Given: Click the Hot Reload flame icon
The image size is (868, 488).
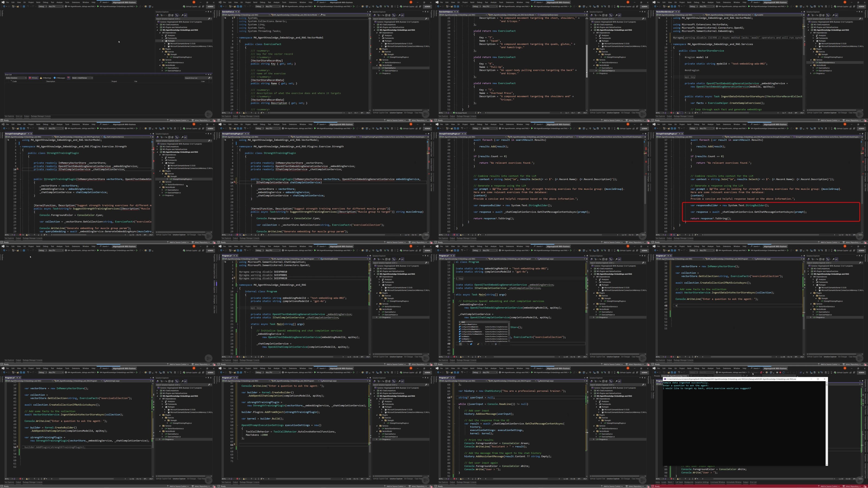Looking at the screenshot, I should pyautogui.click(x=761, y=373).
